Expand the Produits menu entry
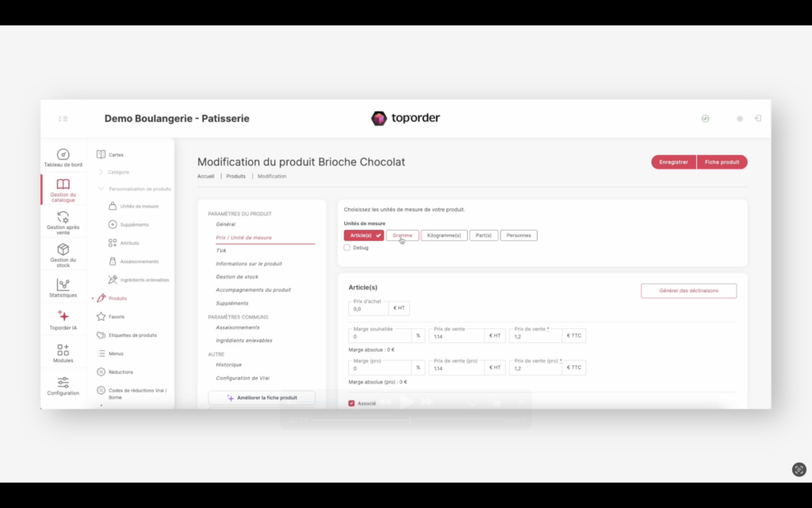 [93, 299]
